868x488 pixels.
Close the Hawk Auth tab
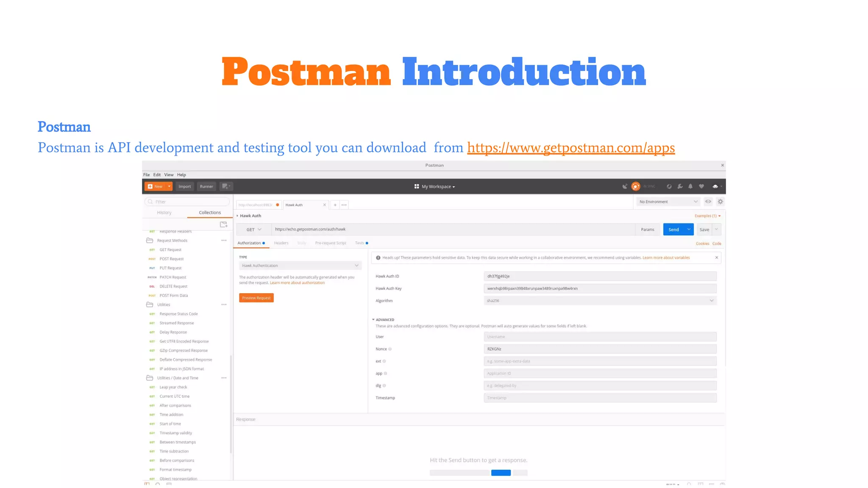[325, 205]
